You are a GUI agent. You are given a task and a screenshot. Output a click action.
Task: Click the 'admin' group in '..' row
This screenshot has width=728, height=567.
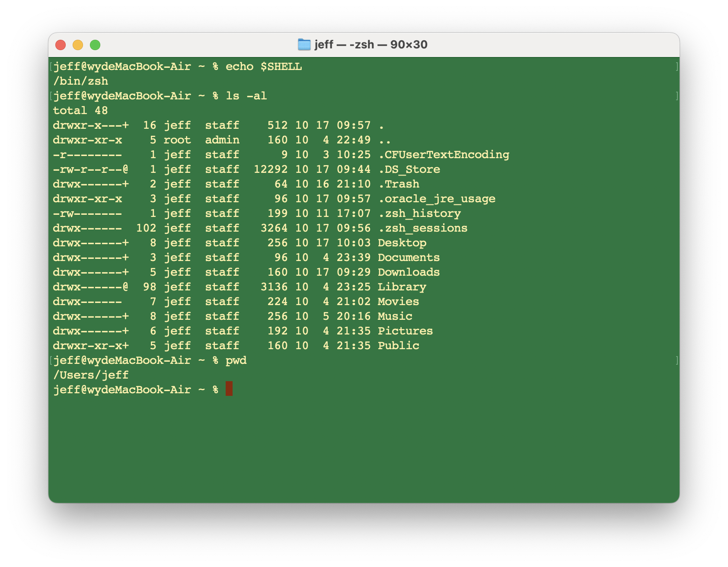click(222, 140)
